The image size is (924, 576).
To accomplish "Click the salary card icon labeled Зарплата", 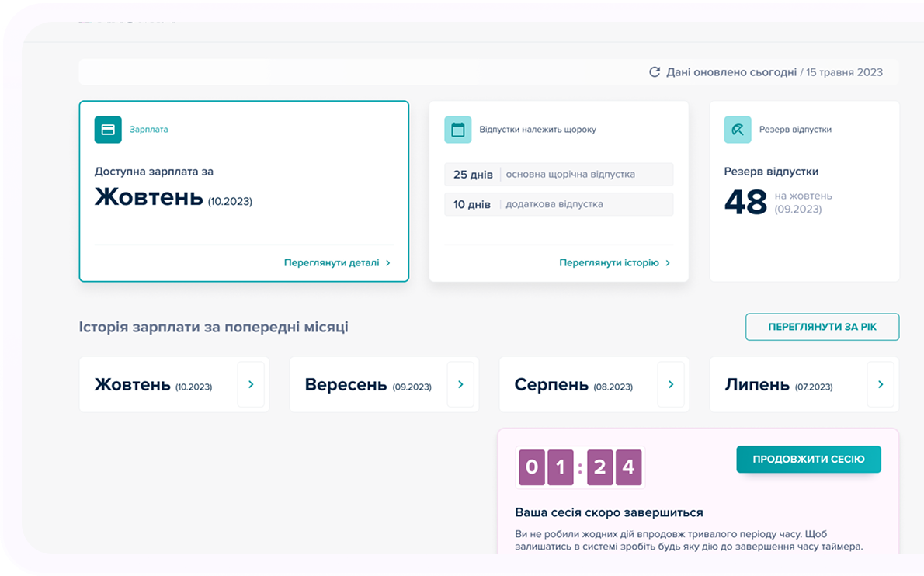I will [x=108, y=130].
